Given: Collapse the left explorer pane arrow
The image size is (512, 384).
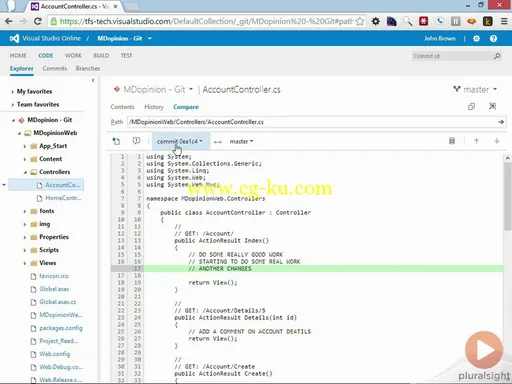Looking at the screenshot, I should tap(93, 80).
